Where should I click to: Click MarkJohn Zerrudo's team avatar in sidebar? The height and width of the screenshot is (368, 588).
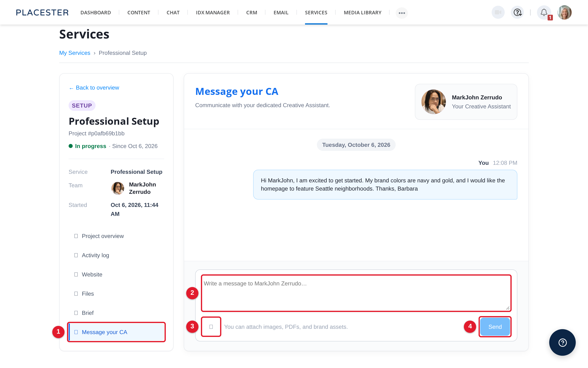click(x=118, y=188)
